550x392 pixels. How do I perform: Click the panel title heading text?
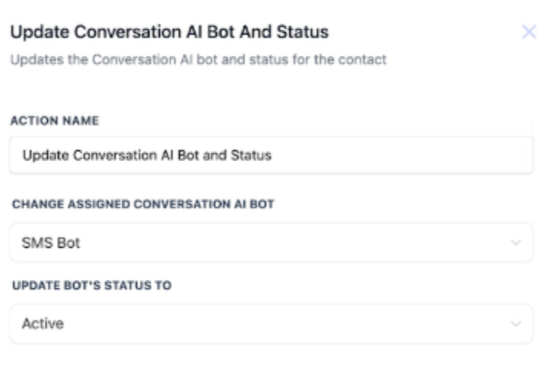tap(169, 34)
